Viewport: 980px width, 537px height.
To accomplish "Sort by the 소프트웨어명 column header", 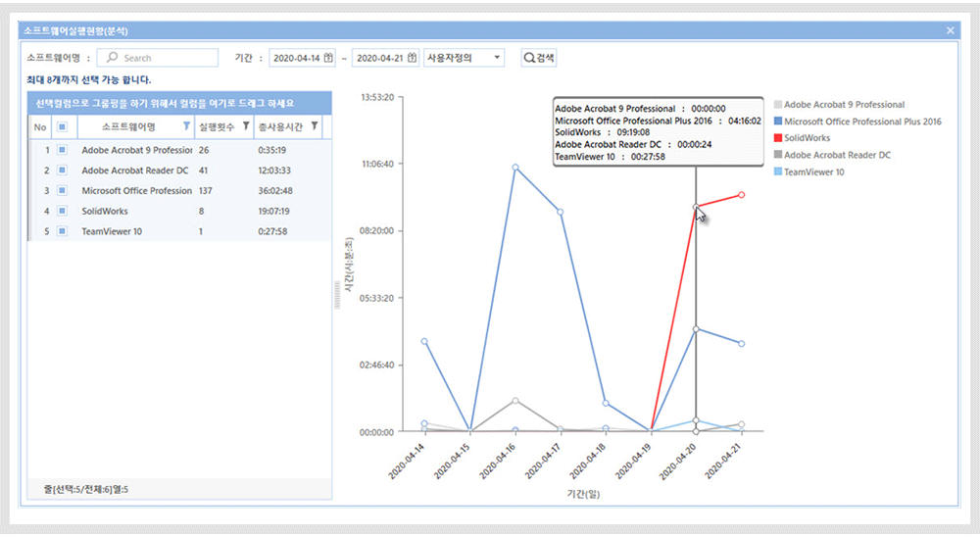I will pos(128,127).
